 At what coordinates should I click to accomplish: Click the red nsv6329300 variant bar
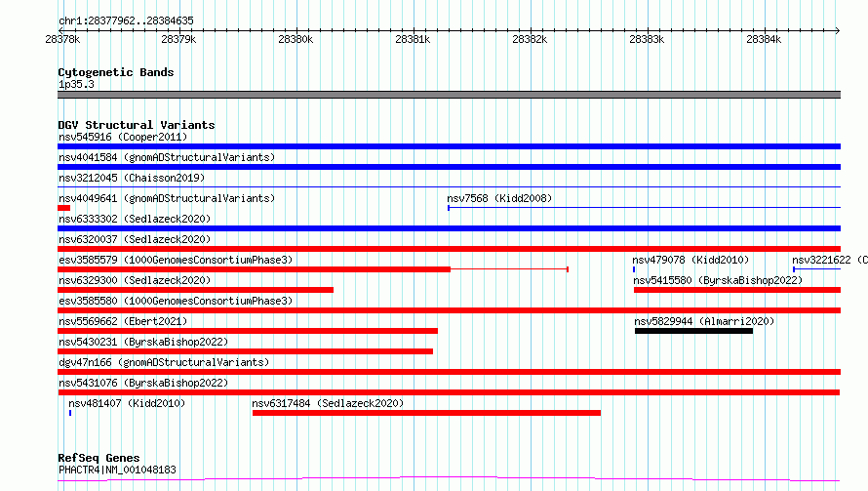tap(195, 290)
